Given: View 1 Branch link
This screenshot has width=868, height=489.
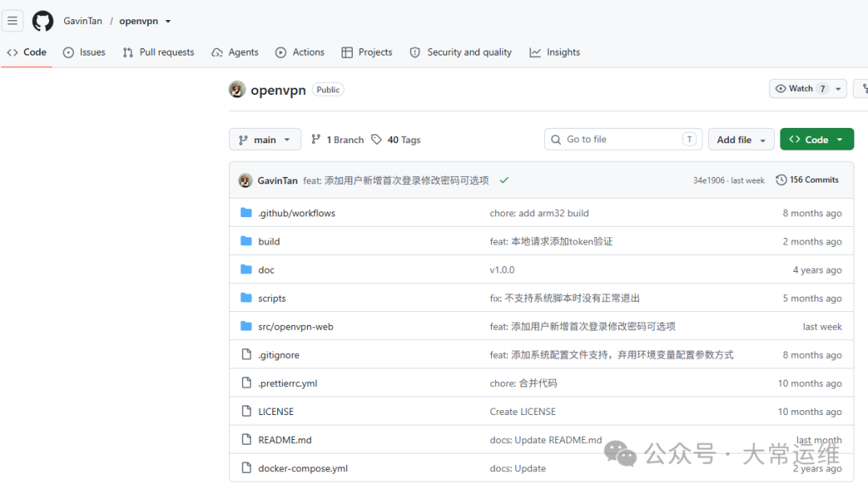Looking at the screenshot, I should [x=337, y=140].
